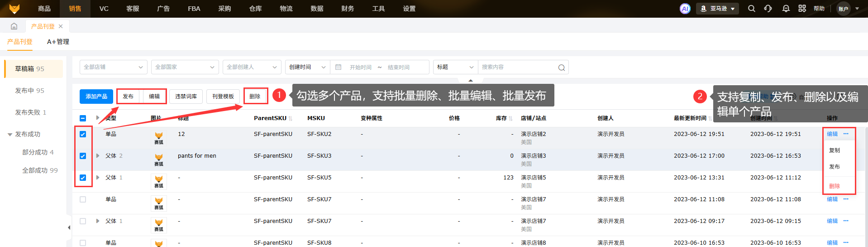Uncheck the SF-SKU5 row checkbox
868x247 pixels.
click(x=83, y=178)
